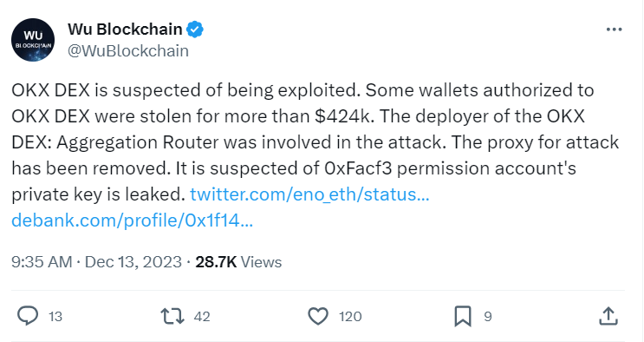
Task: Open the reply comment icon
Action: tap(28, 316)
